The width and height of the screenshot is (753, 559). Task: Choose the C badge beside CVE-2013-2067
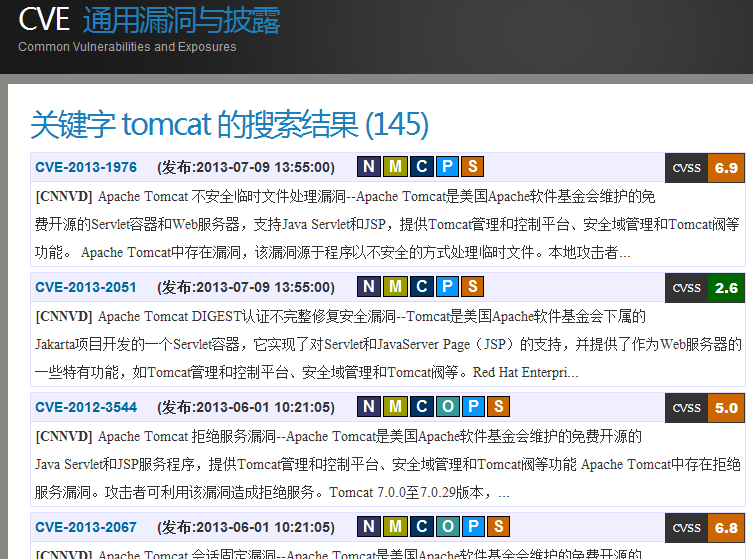click(422, 527)
